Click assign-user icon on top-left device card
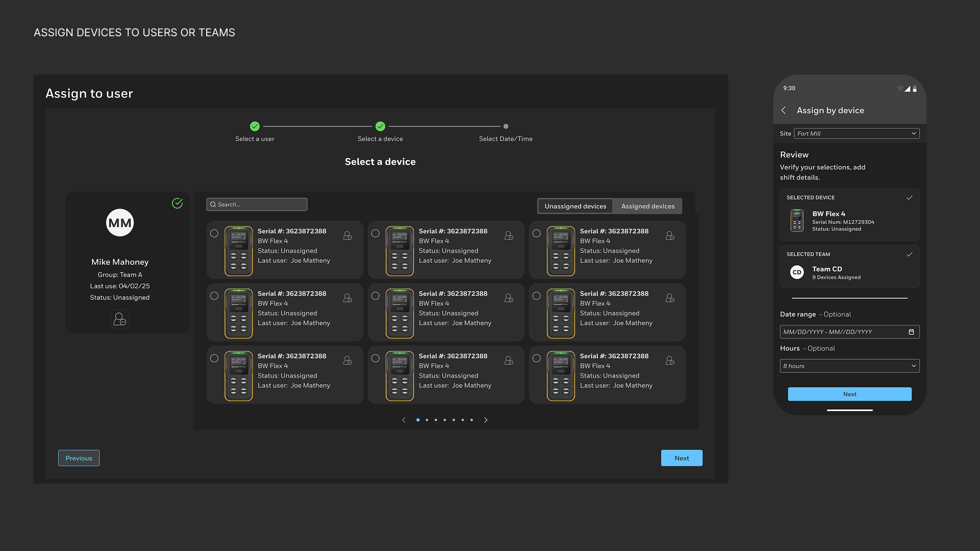Screen dimensions: 980x551 (x=348, y=236)
